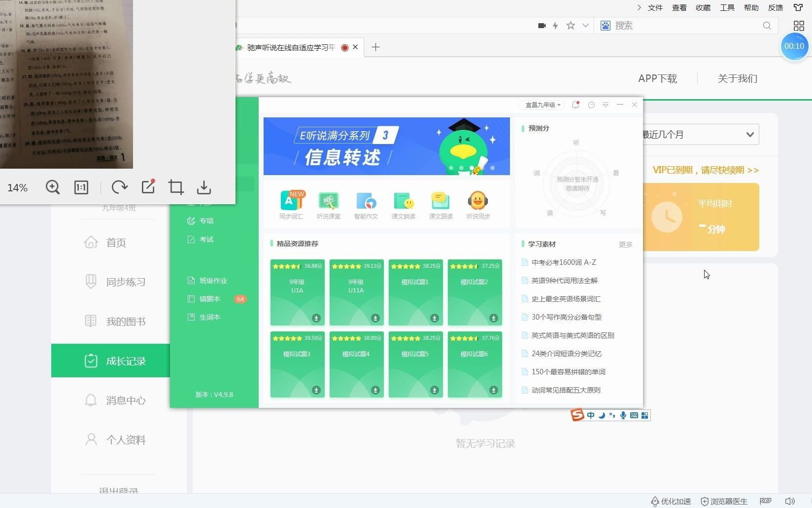Click the lightning speed-mode icon
The width and height of the screenshot is (812, 508).
(555, 26)
